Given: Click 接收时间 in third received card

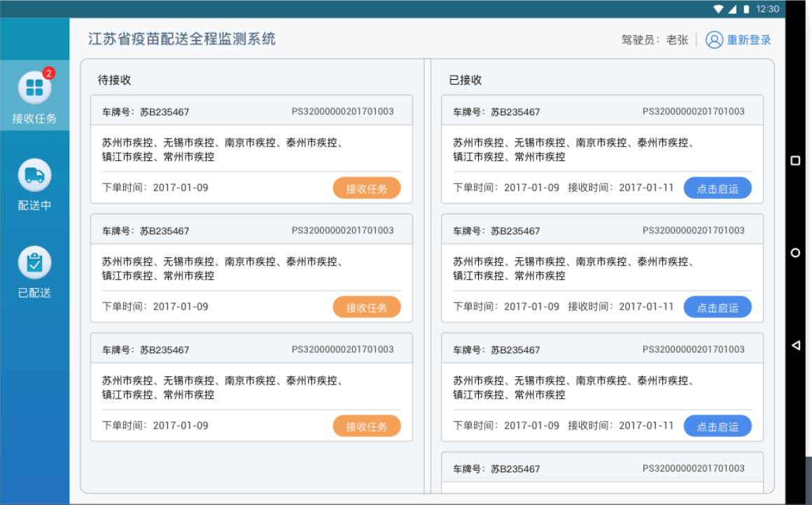Looking at the screenshot, I should pyautogui.click(x=621, y=426).
